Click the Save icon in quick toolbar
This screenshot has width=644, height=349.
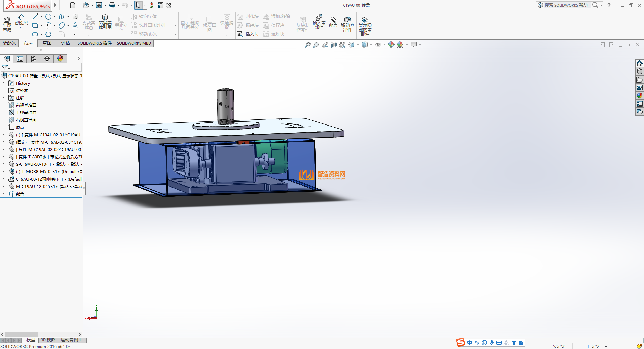pyautogui.click(x=99, y=5)
